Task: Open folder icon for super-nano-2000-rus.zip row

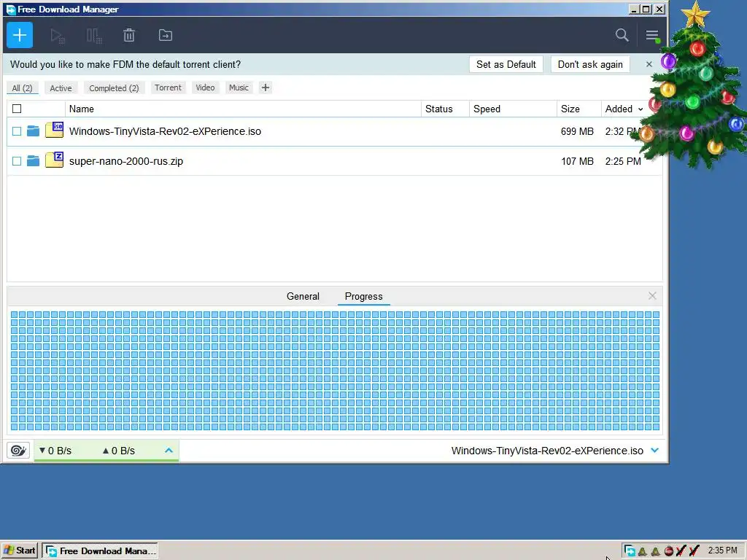Action: click(33, 161)
